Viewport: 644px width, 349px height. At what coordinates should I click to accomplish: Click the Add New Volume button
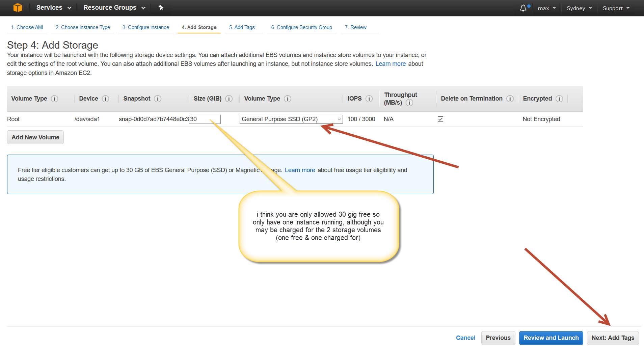35,137
